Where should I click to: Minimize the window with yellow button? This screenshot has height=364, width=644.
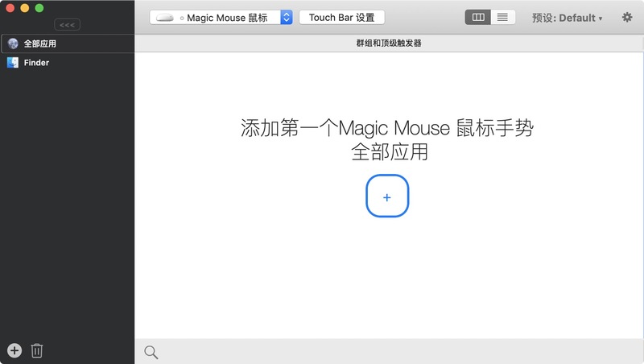(25, 8)
